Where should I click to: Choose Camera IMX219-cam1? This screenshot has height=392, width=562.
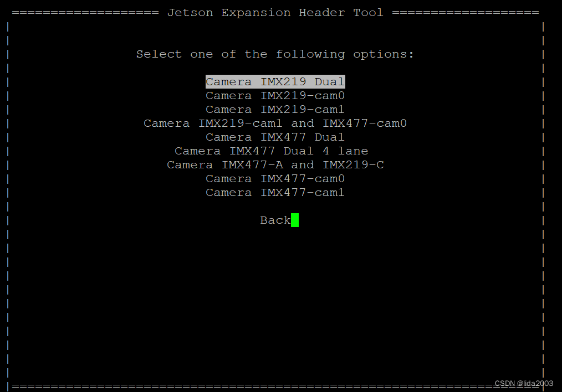coord(275,109)
